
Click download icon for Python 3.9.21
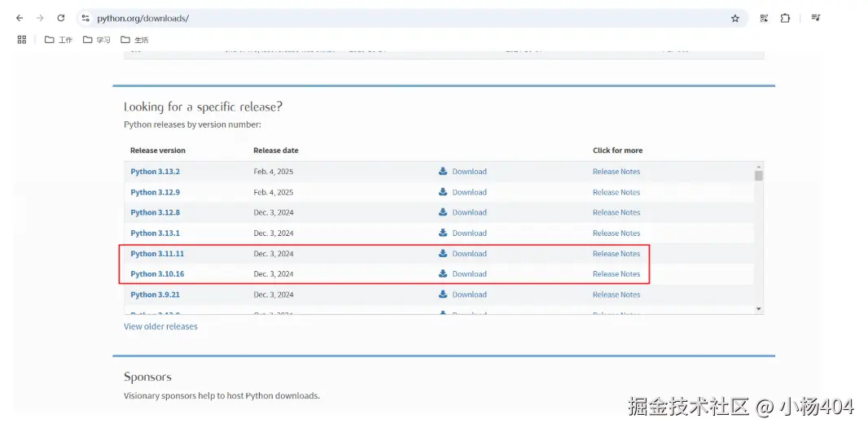[443, 295]
